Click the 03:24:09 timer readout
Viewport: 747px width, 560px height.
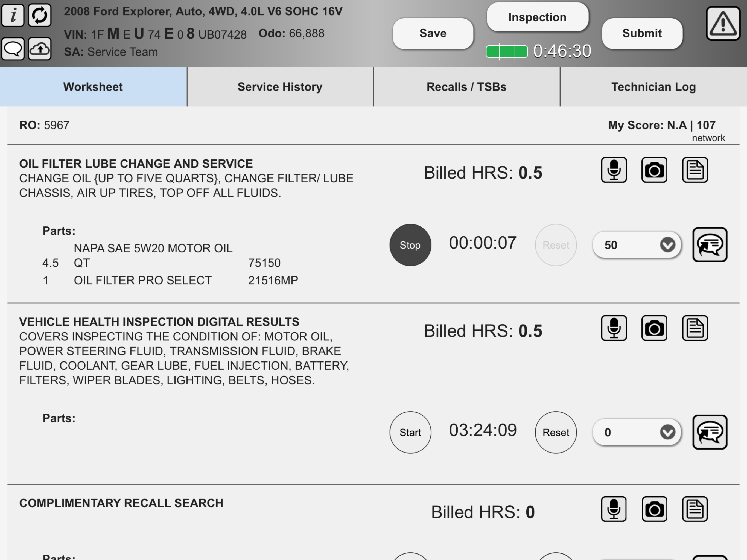(x=483, y=430)
